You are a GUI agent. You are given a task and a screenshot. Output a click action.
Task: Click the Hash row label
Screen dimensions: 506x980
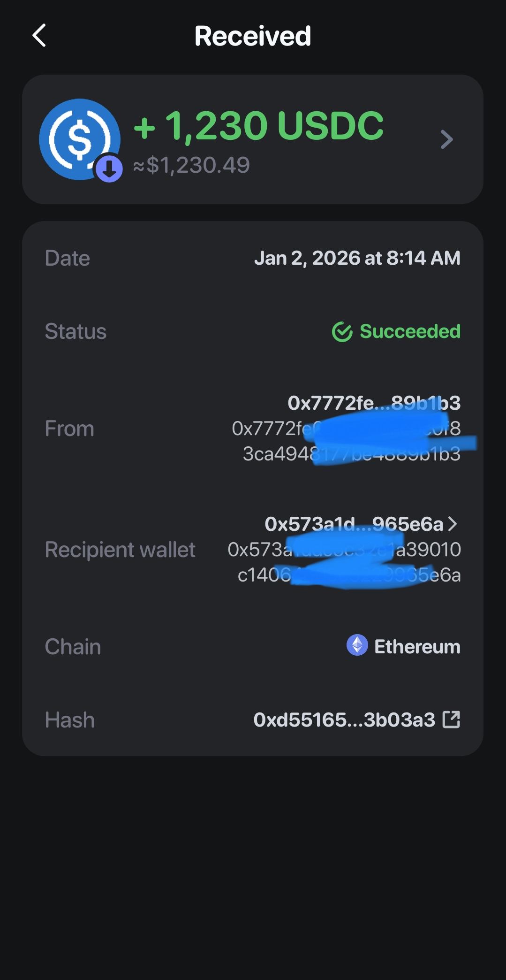tap(70, 720)
